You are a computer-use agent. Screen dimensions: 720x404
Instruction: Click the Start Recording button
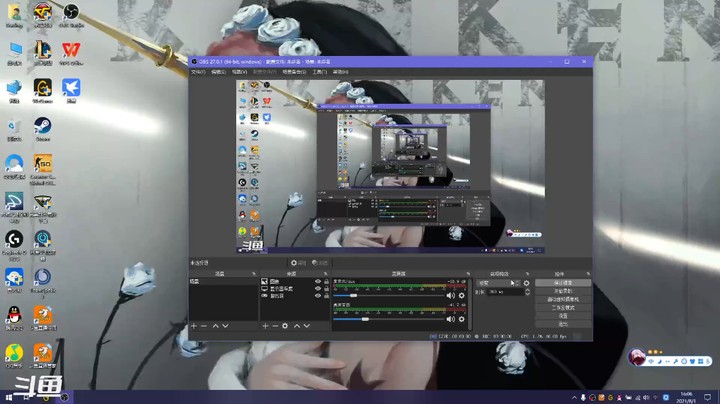point(563,292)
